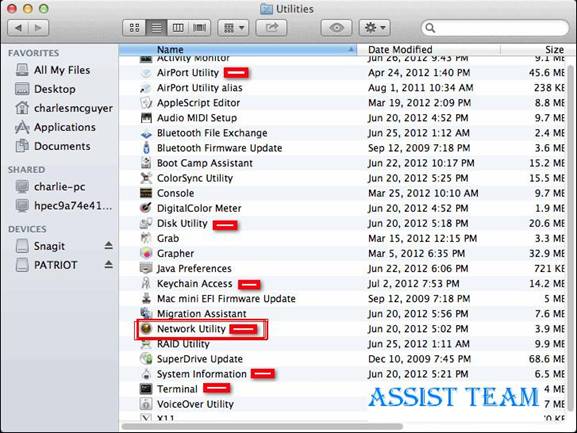
Task: Eject the PATRIOT drive
Action: click(x=108, y=265)
